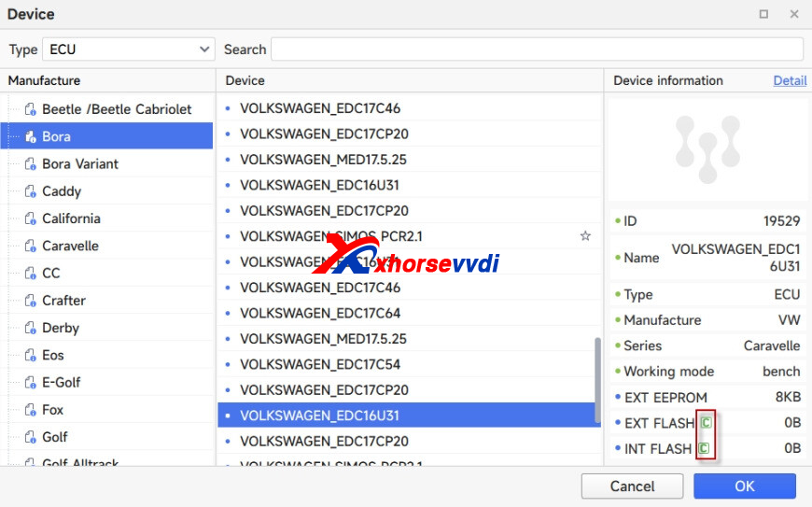This screenshot has width=812, height=507.
Task: Click the Cancel button
Action: click(632, 486)
